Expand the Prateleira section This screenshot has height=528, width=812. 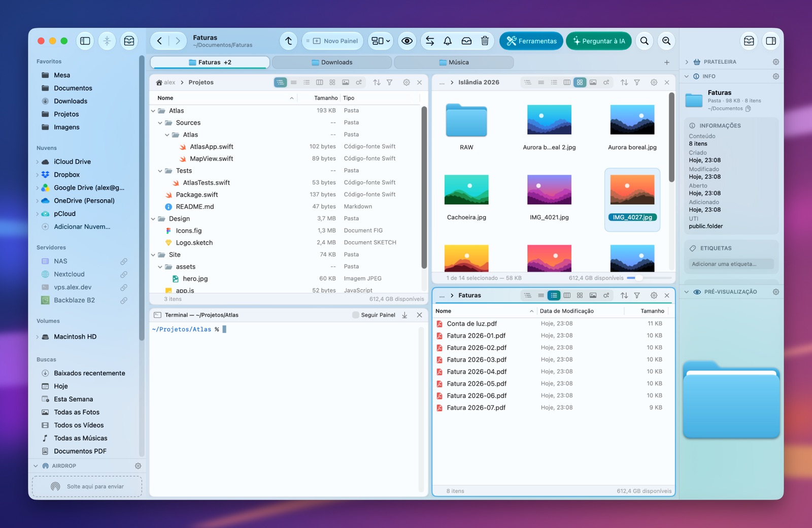pyautogui.click(x=687, y=62)
